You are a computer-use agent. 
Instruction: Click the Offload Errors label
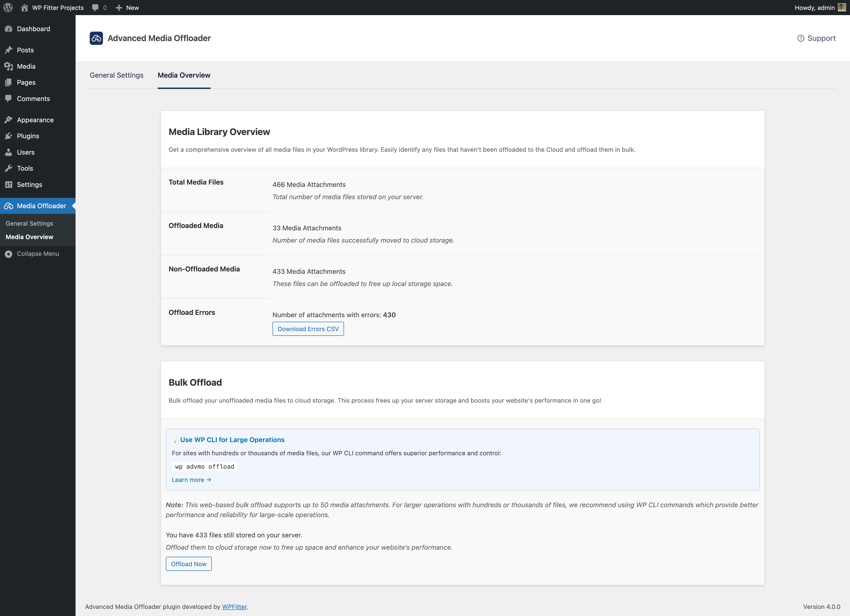click(191, 312)
